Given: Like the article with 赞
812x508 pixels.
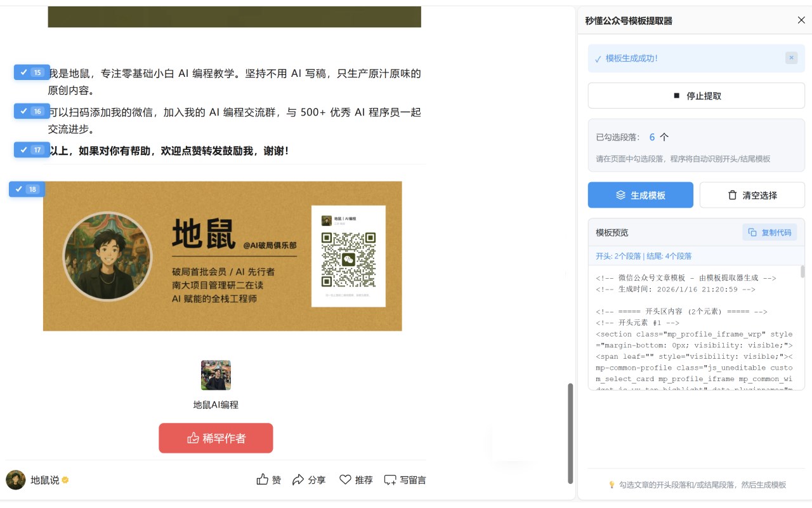Looking at the screenshot, I should click(x=268, y=480).
